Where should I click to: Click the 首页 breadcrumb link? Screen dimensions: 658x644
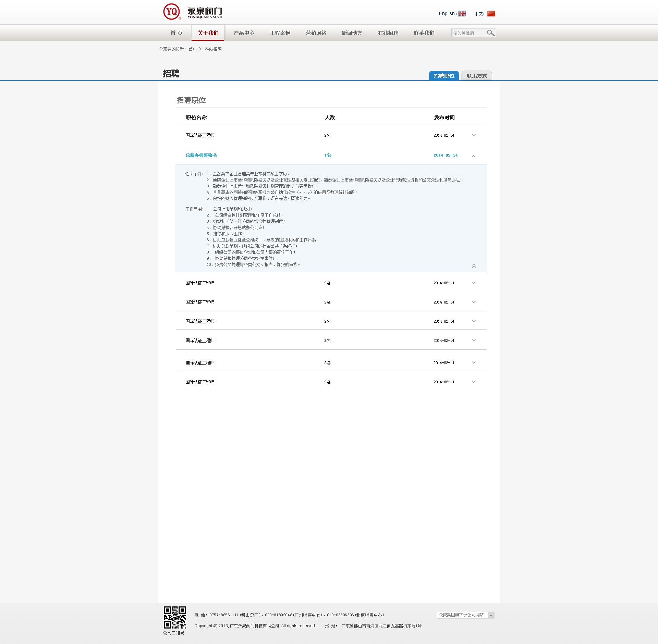193,49
